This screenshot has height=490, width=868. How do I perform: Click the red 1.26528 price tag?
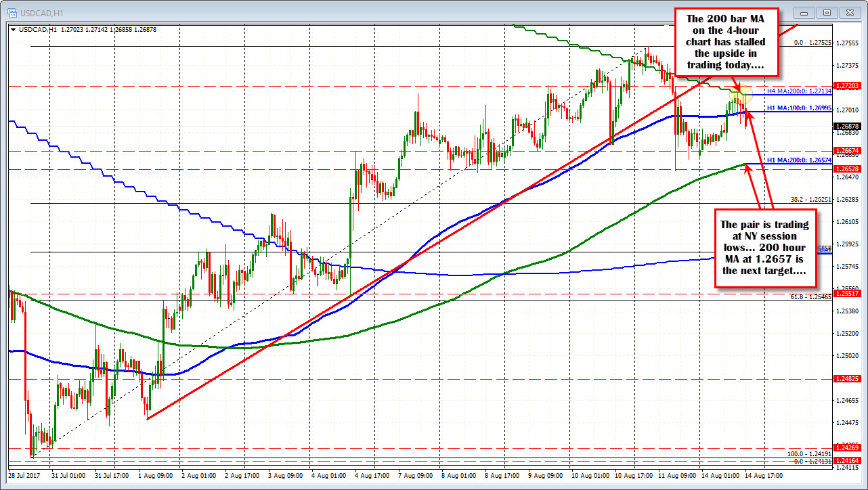click(848, 169)
